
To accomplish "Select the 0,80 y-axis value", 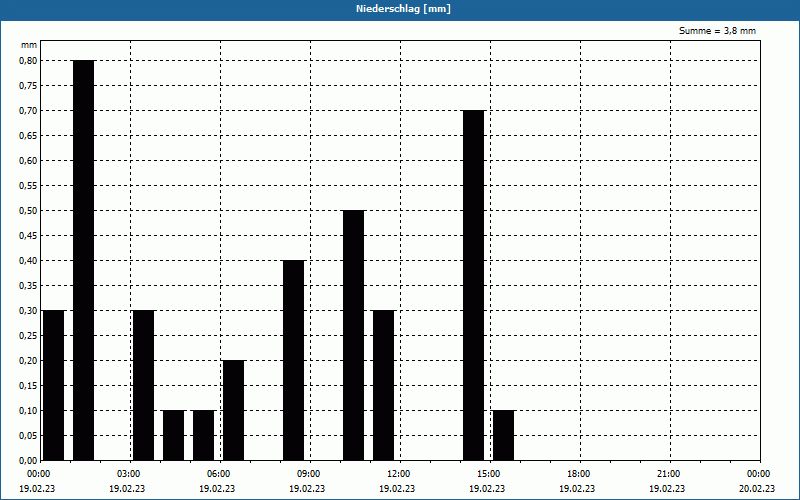I will (x=28, y=60).
